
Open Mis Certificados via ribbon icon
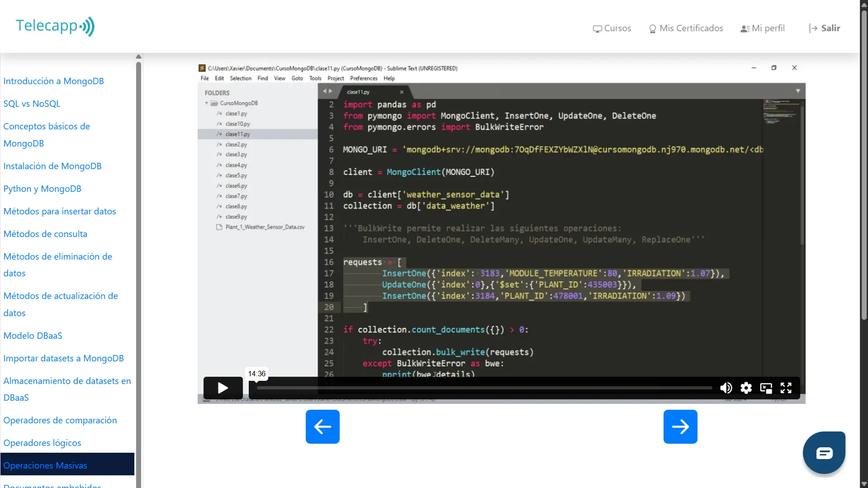pos(653,28)
